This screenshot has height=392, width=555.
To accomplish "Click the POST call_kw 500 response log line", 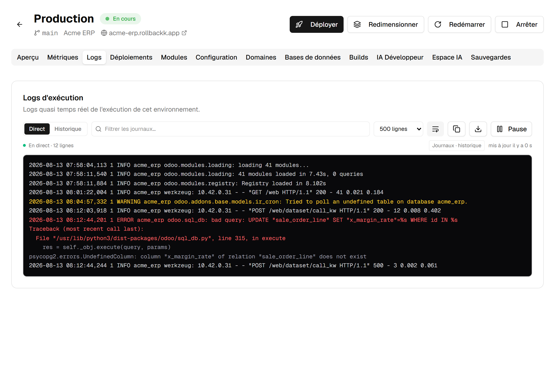I will tap(233, 266).
